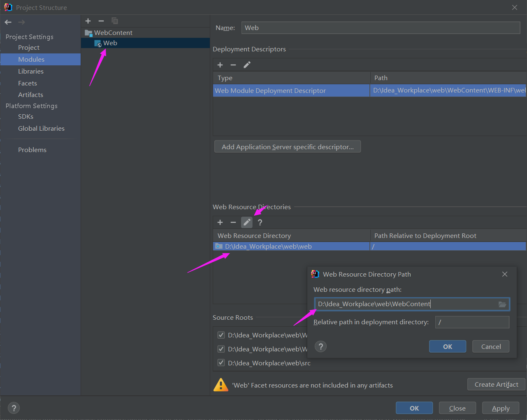Add a new module with plus icon

[88, 21]
